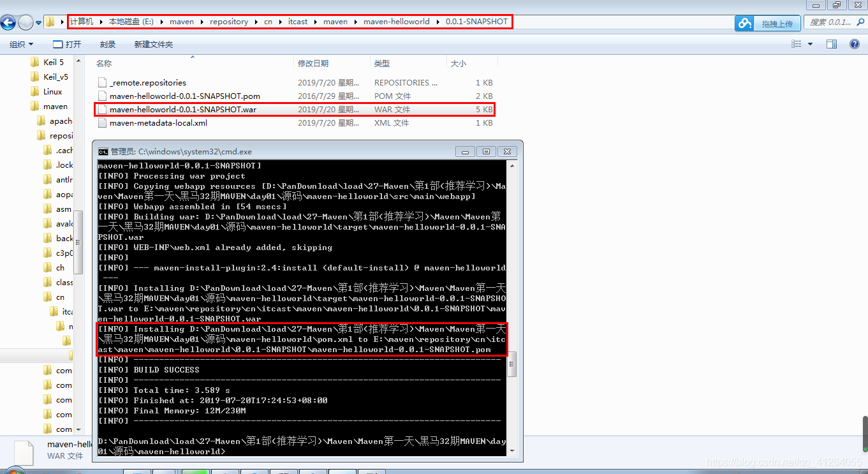Sort files by 名称 column header
Screen dimensions: 868x474
104,64
